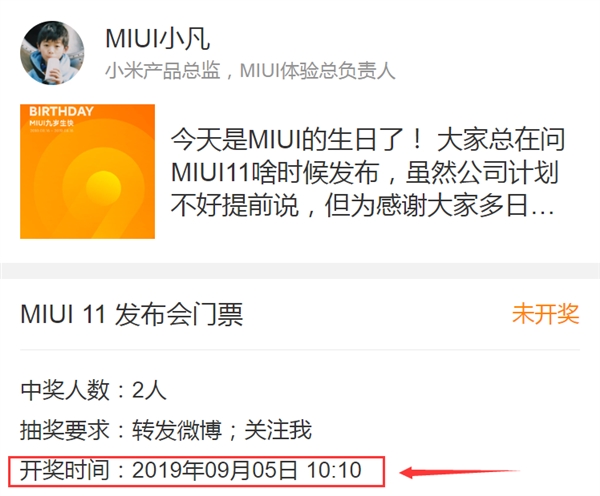Click the 转发微博 requirement text

coord(177,430)
